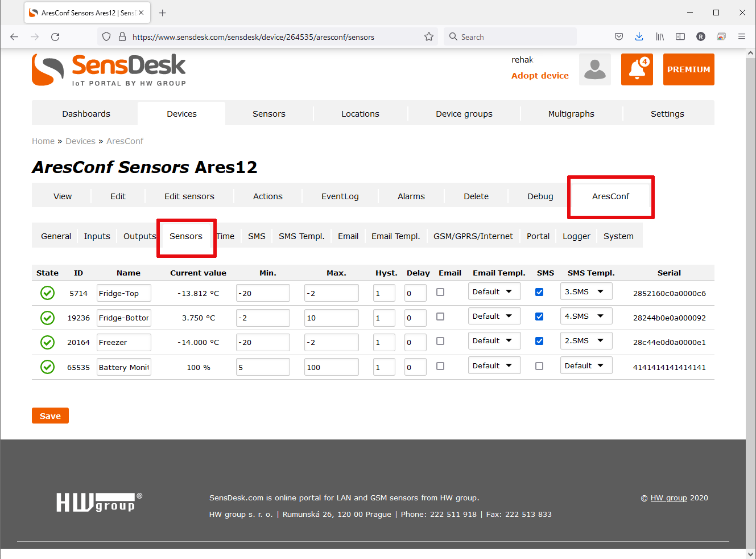
Task: Click the Battery Monitor Max. field
Action: coord(332,367)
